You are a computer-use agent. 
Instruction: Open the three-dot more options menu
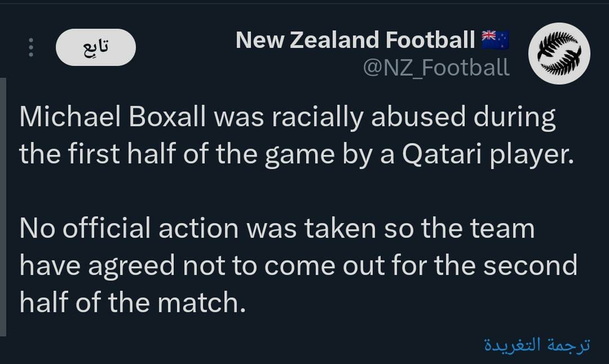click(31, 47)
